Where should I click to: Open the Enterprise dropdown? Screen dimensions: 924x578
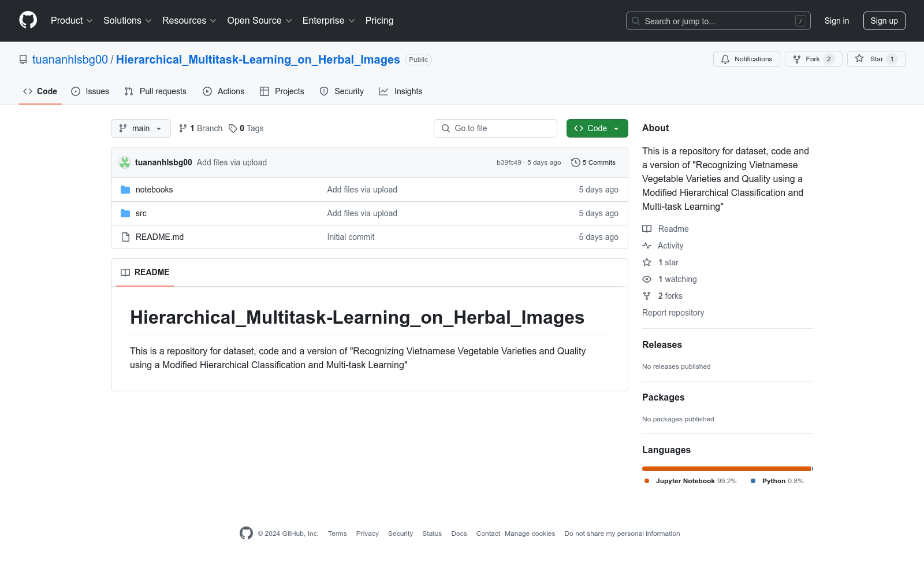pyautogui.click(x=329, y=21)
